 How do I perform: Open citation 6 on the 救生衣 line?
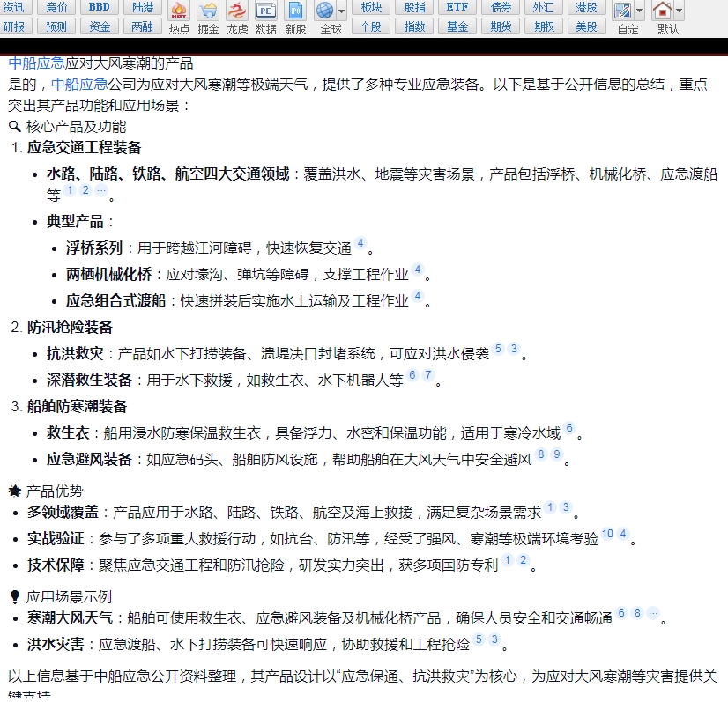[569, 427]
